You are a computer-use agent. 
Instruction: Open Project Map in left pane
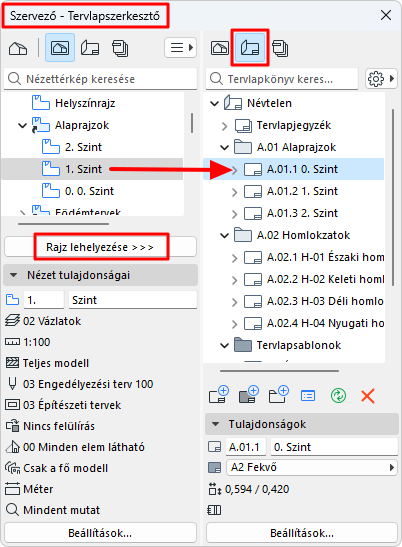(18, 48)
